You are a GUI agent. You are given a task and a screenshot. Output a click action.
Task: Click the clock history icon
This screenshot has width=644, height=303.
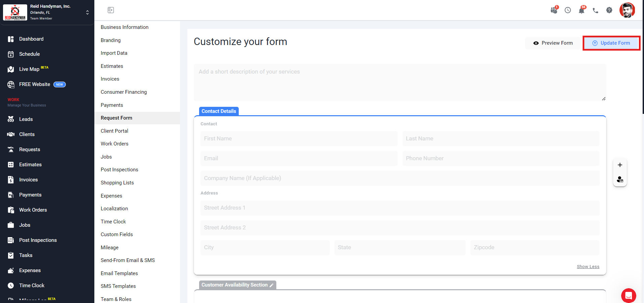point(568,10)
